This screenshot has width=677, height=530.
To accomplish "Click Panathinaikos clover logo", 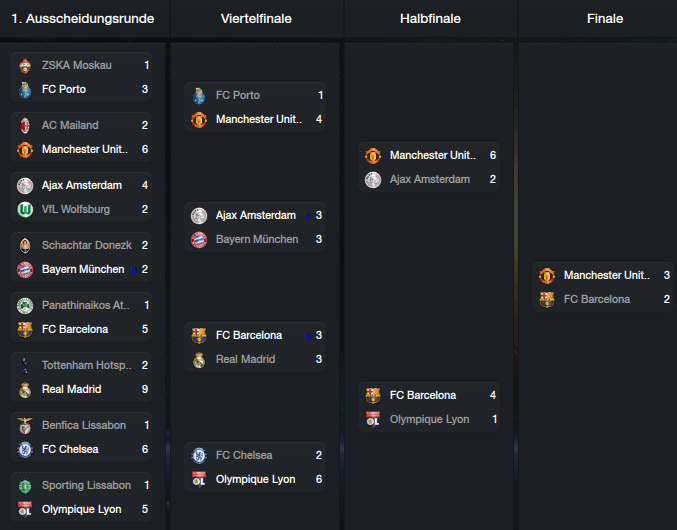I will pyautogui.click(x=25, y=306).
